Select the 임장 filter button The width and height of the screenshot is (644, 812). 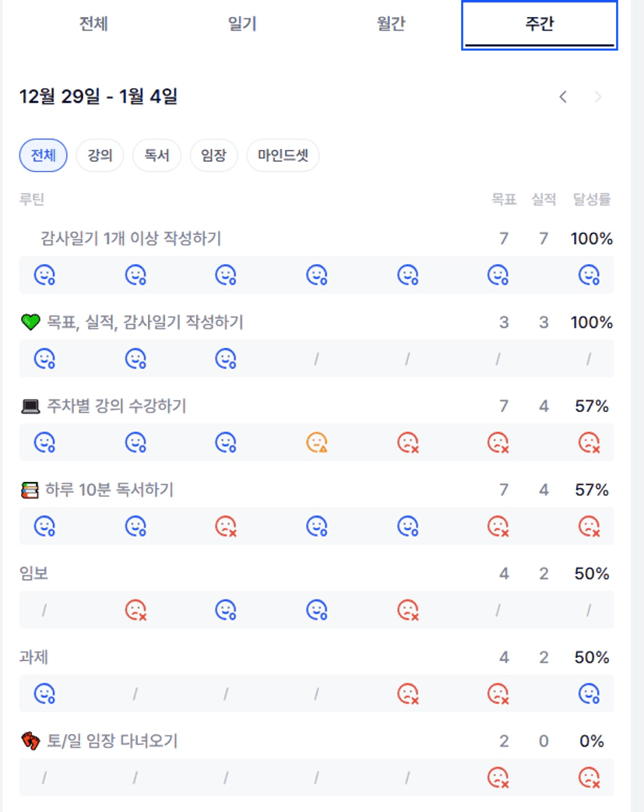(213, 156)
